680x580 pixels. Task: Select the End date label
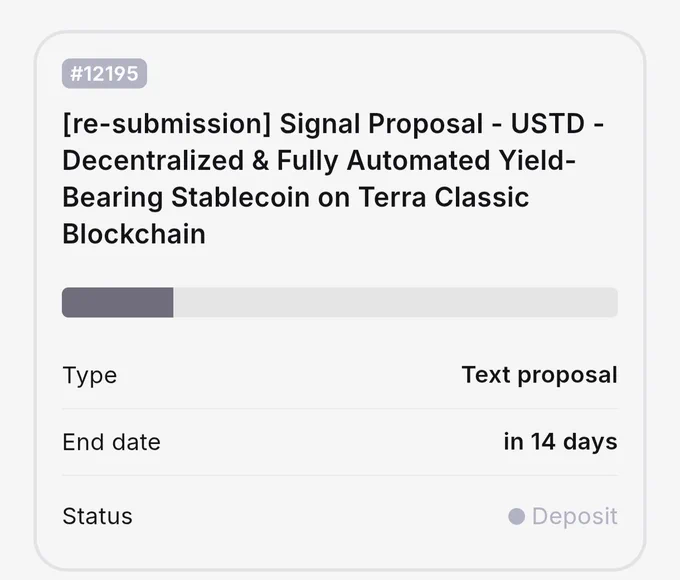(x=111, y=442)
